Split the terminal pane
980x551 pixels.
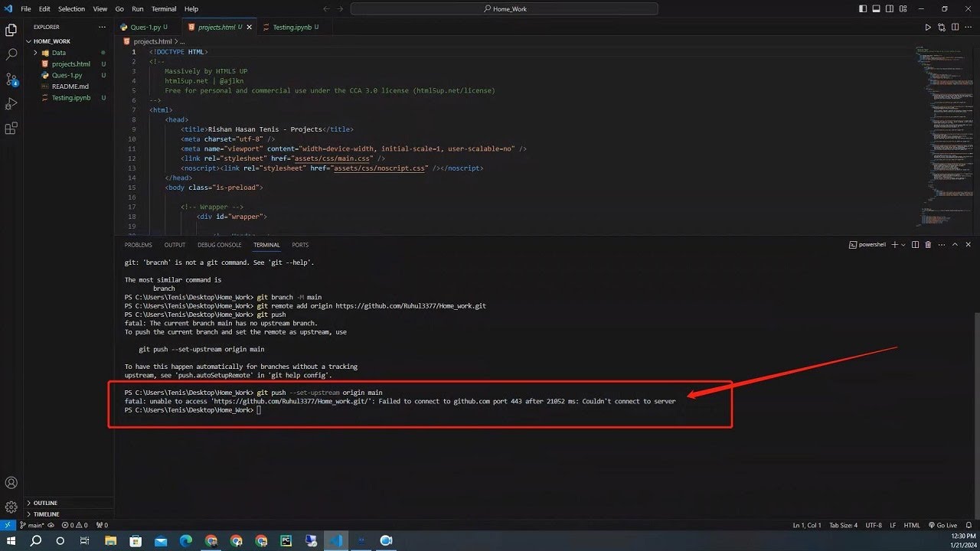(916, 245)
